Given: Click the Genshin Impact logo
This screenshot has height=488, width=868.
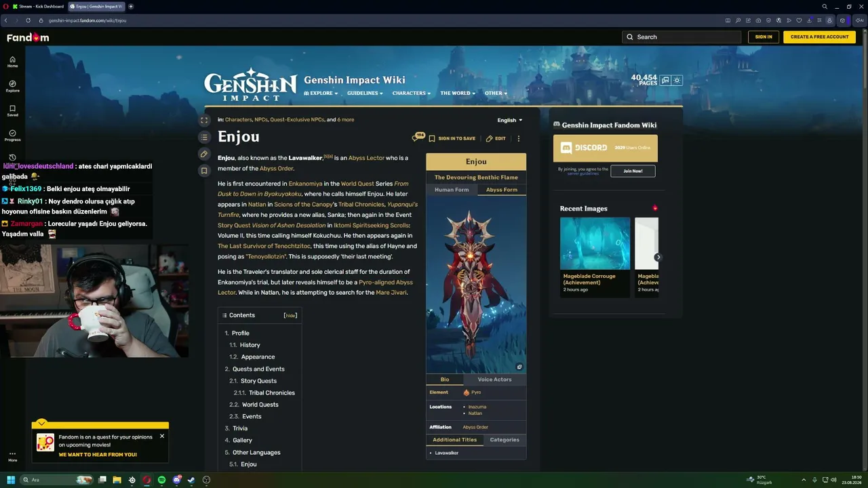Looking at the screenshot, I should [x=251, y=85].
